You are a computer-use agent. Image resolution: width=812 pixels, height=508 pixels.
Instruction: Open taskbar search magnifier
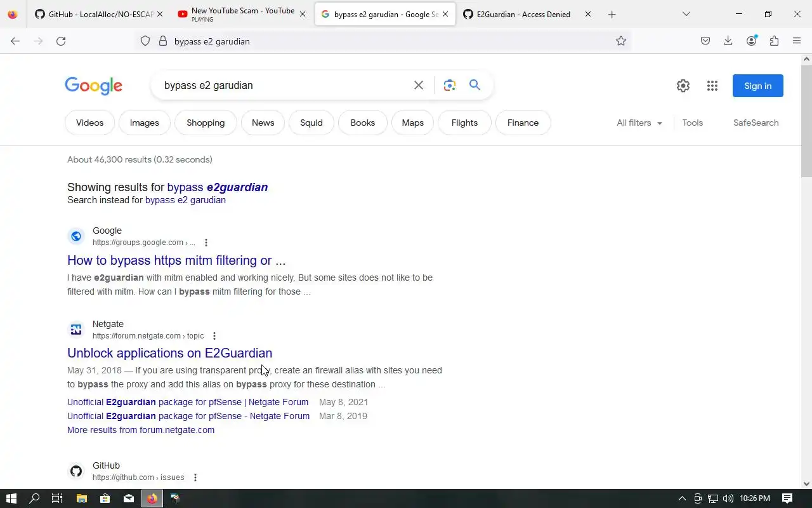(34, 498)
